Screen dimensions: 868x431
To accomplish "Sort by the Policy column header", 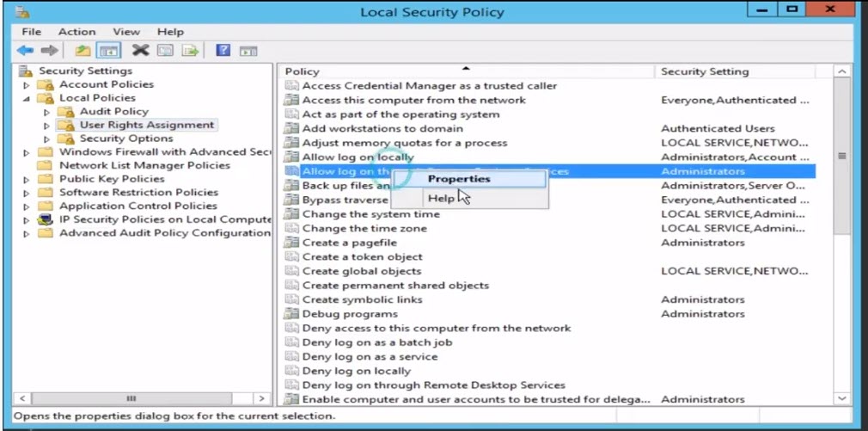I will pyautogui.click(x=467, y=71).
